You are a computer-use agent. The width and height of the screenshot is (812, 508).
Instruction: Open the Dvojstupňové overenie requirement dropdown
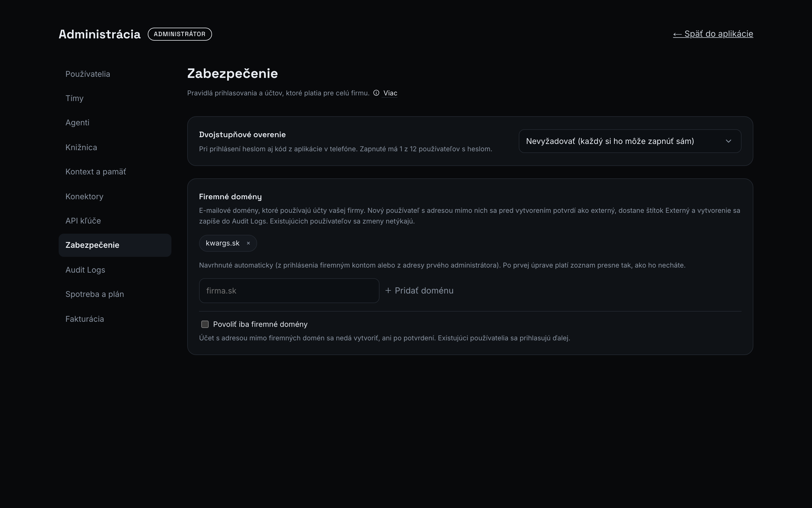pyautogui.click(x=630, y=141)
